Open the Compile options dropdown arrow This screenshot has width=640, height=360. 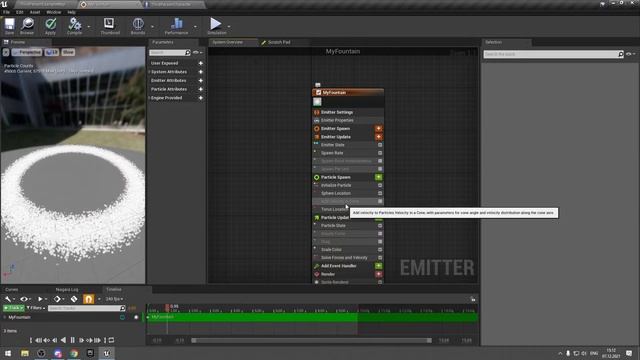[x=89, y=27]
